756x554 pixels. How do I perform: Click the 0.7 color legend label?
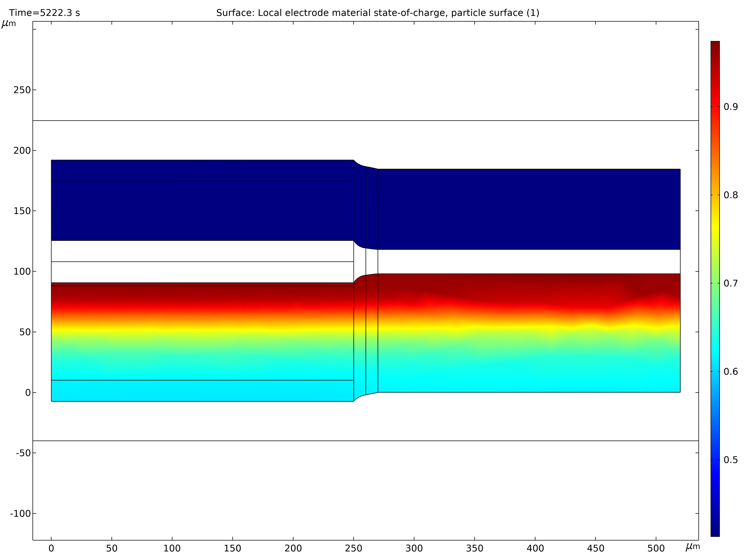click(x=731, y=283)
